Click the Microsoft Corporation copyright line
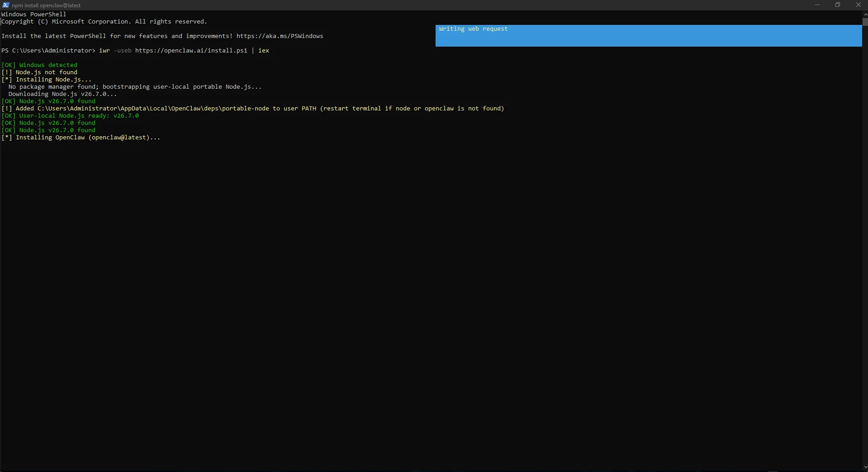This screenshot has width=868, height=472. [x=104, y=22]
